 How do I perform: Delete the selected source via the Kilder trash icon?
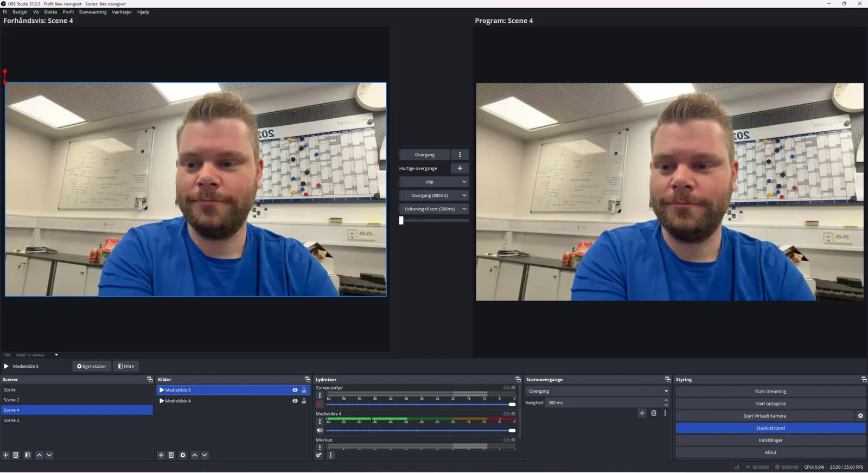point(171,455)
